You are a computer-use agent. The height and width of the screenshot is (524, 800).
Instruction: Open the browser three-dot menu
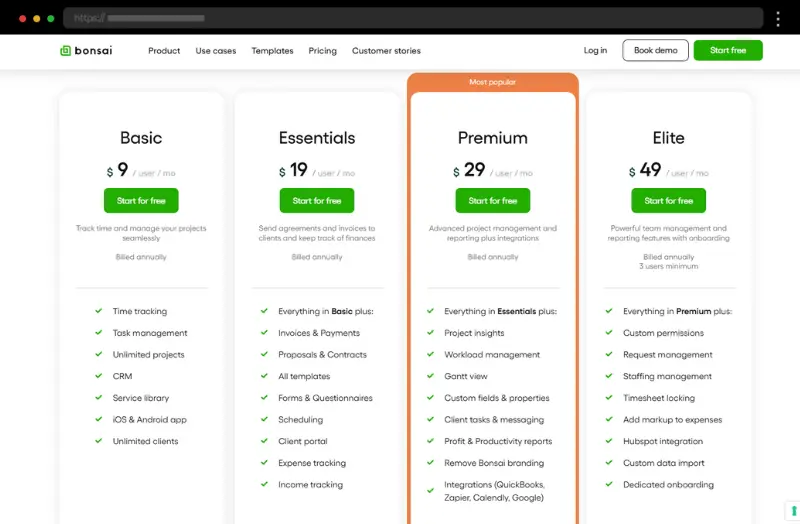[778, 19]
